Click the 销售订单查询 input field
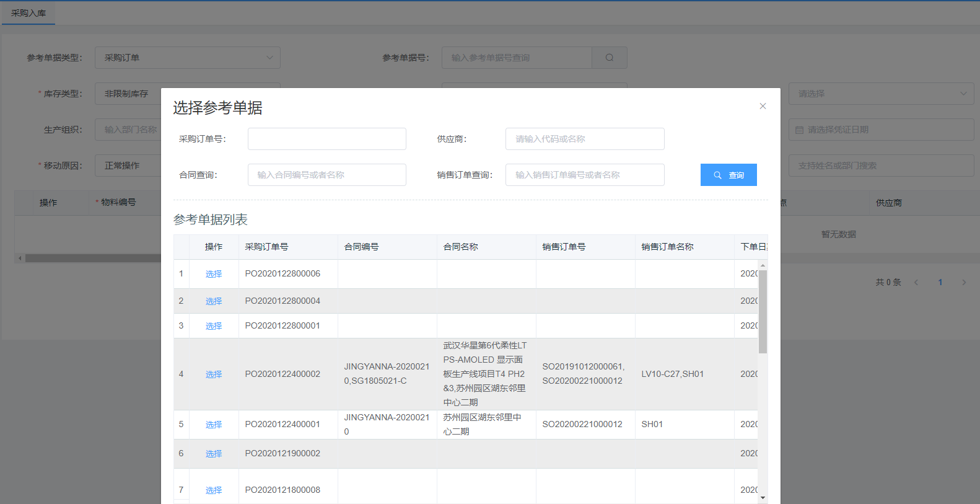This screenshot has width=980, height=504. 584,175
